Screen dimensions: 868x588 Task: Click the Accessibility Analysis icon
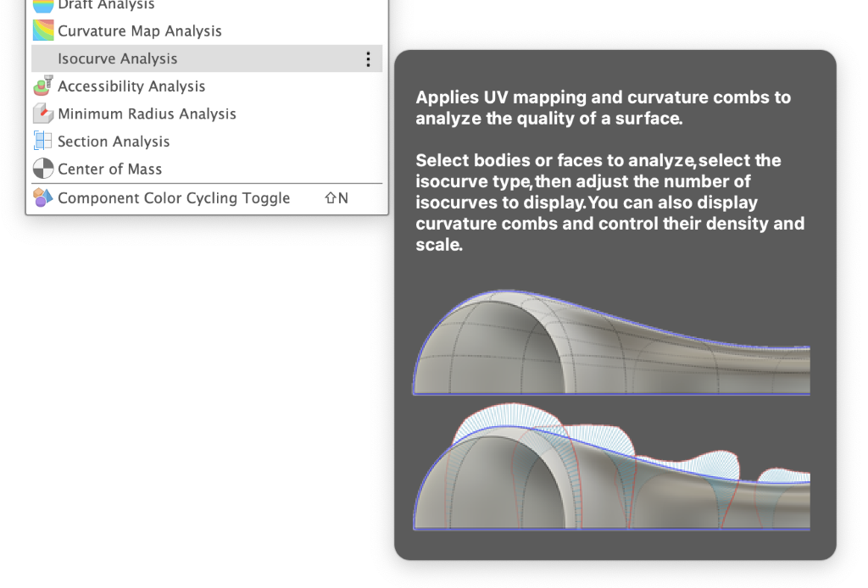point(43,86)
